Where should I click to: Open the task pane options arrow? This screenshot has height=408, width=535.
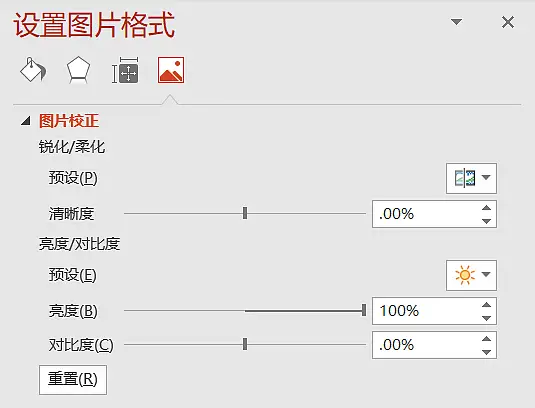tap(456, 22)
